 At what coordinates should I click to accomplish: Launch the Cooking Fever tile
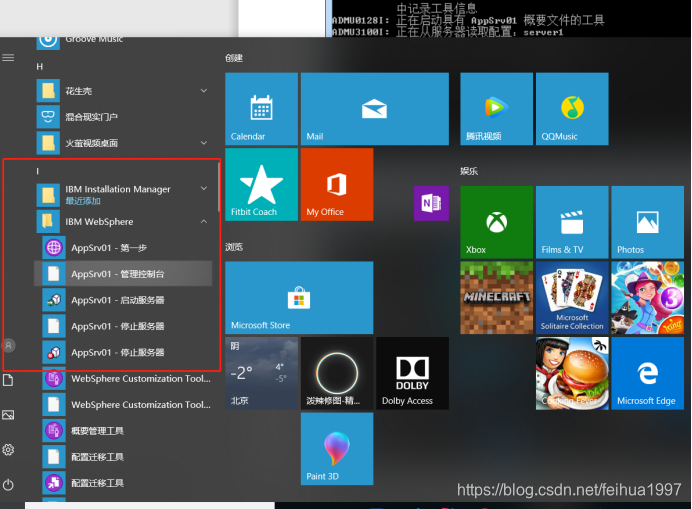coord(572,373)
